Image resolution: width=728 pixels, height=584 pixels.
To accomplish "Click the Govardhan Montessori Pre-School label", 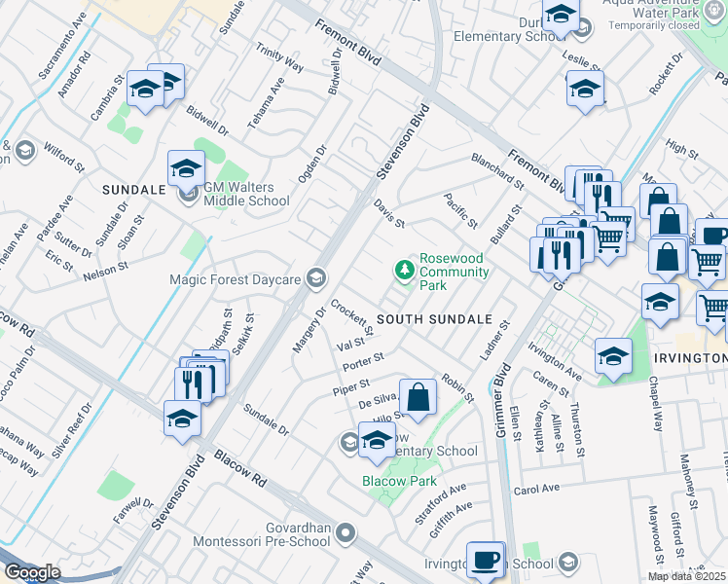I will [x=262, y=534].
